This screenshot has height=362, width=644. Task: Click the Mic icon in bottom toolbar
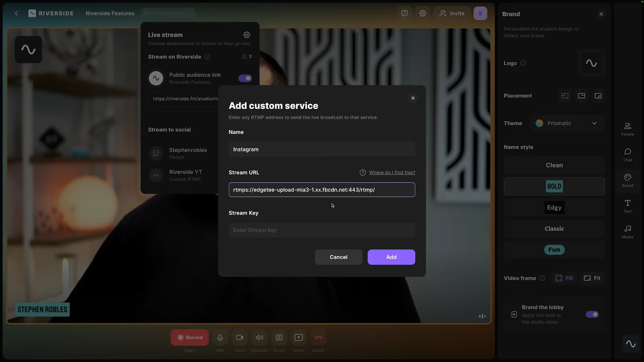(220, 337)
